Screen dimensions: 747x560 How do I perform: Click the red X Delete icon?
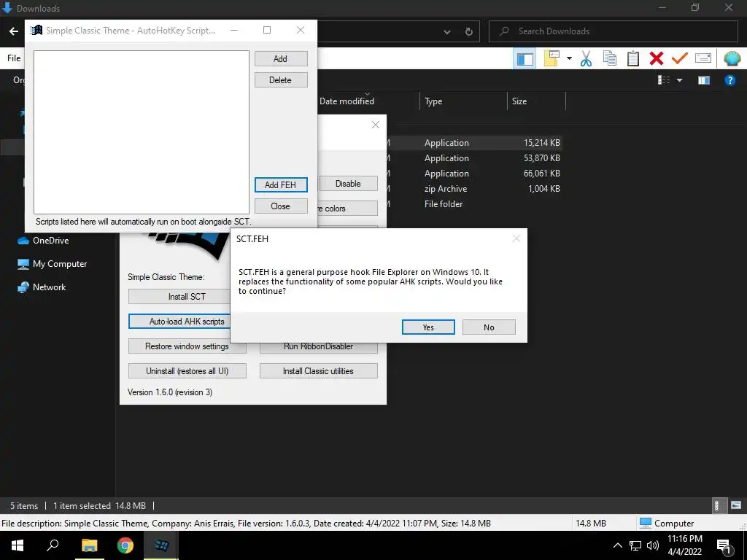click(657, 58)
